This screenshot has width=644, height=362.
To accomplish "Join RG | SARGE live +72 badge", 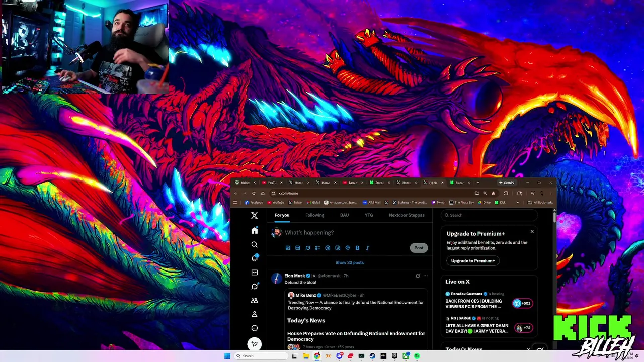I will pyautogui.click(x=523, y=328).
